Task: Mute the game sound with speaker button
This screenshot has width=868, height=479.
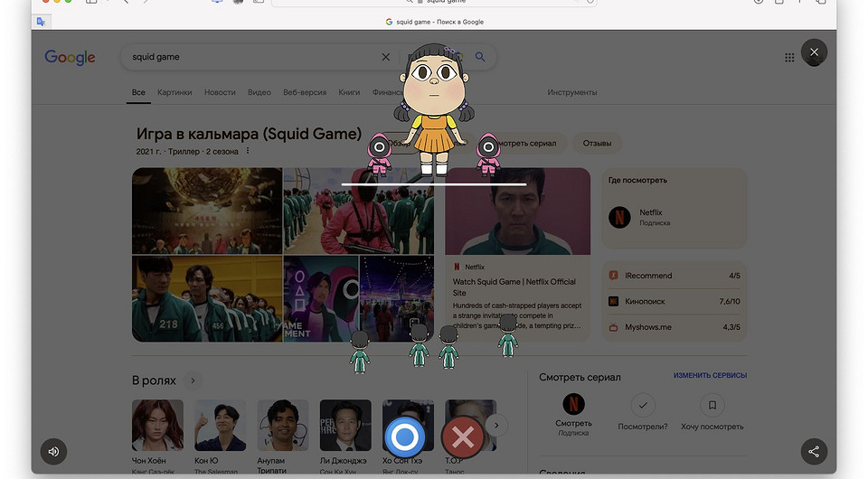Action: [53, 451]
